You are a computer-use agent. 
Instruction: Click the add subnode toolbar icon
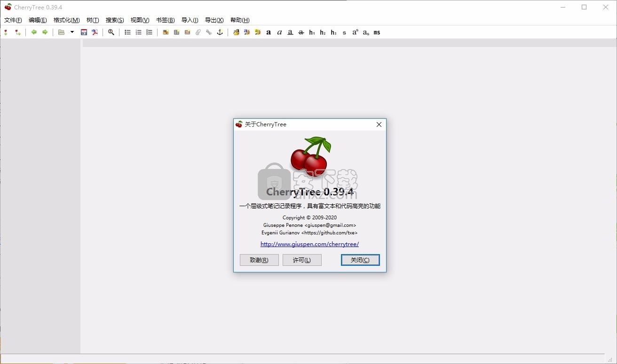click(x=18, y=32)
